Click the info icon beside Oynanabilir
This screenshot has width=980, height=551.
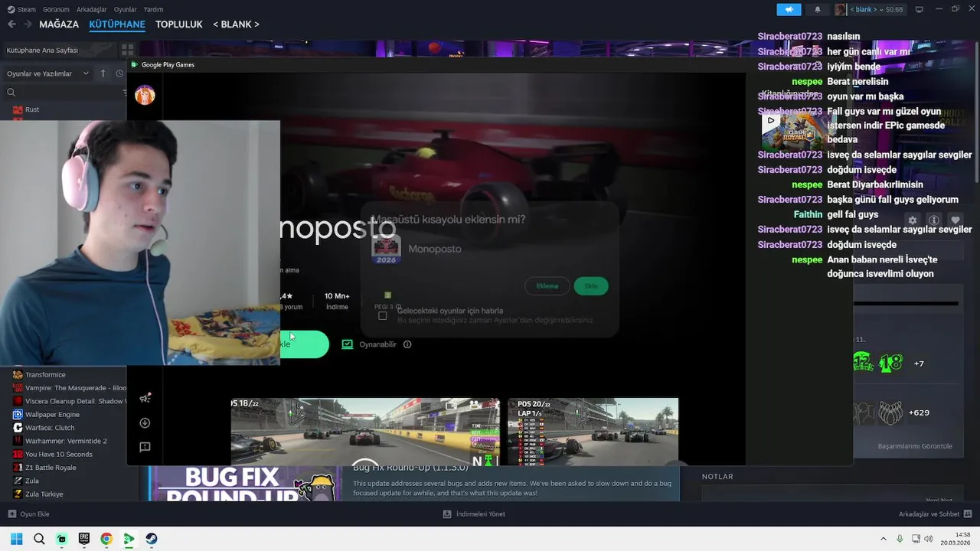click(x=407, y=344)
